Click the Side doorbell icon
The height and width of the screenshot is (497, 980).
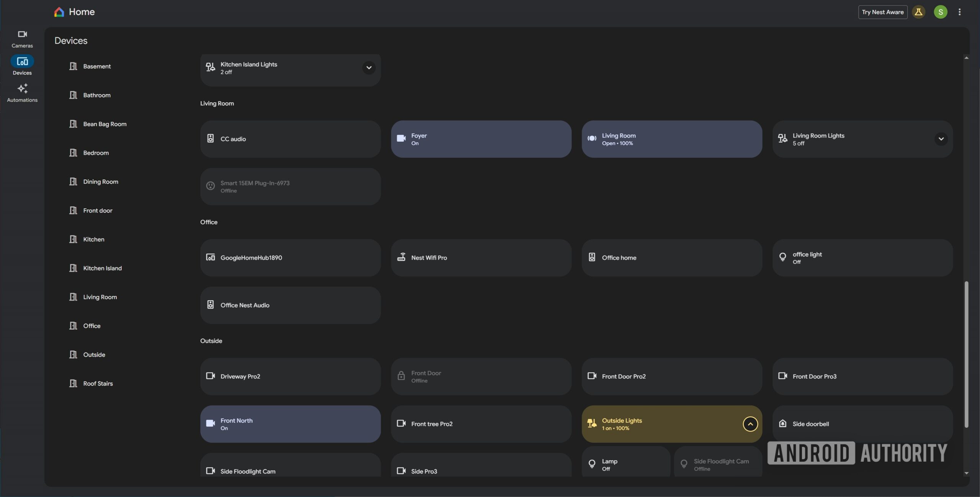[782, 423]
